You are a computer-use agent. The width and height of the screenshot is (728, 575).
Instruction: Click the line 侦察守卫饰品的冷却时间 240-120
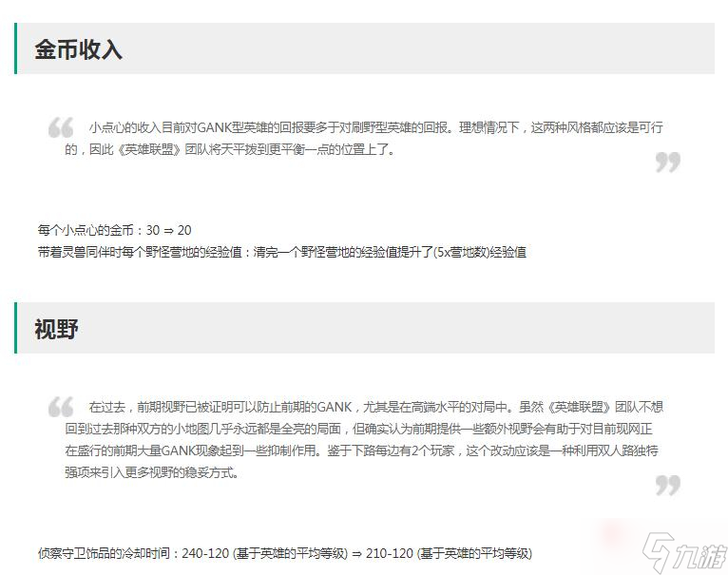[284, 553]
